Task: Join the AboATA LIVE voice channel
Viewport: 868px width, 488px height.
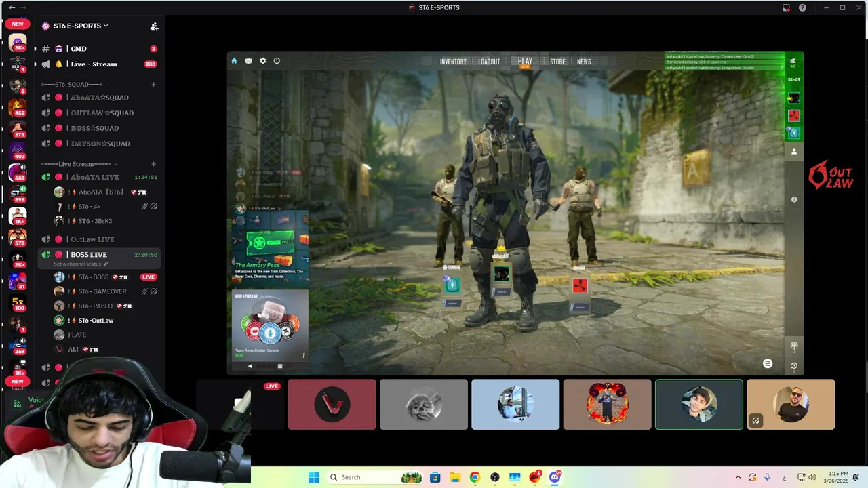Action: tap(98, 177)
